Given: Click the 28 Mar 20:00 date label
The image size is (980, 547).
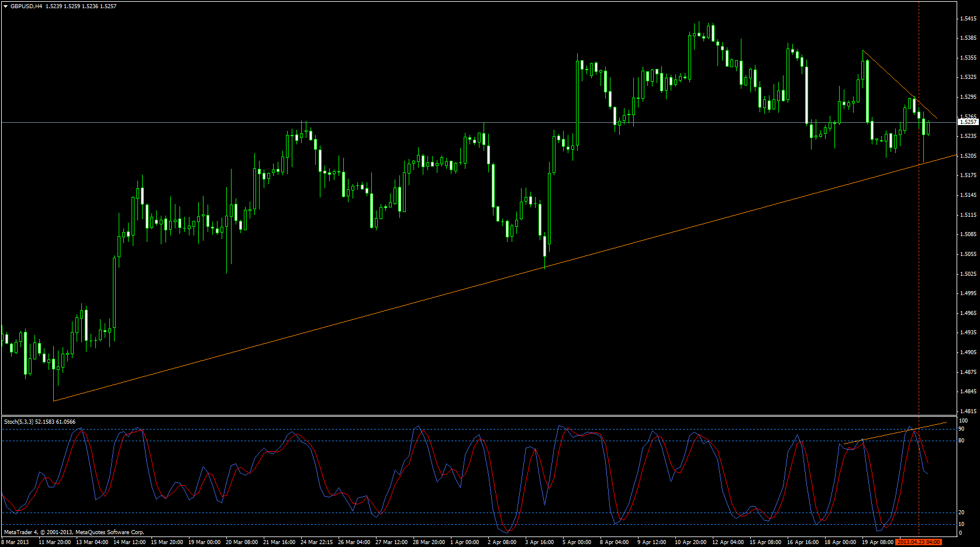Looking at the screenshot, I should coord(429,542).
